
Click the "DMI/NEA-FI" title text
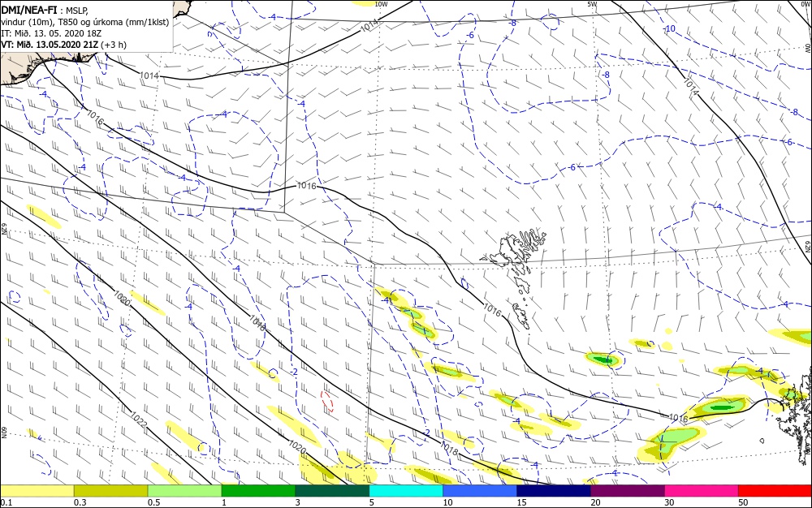28,9
